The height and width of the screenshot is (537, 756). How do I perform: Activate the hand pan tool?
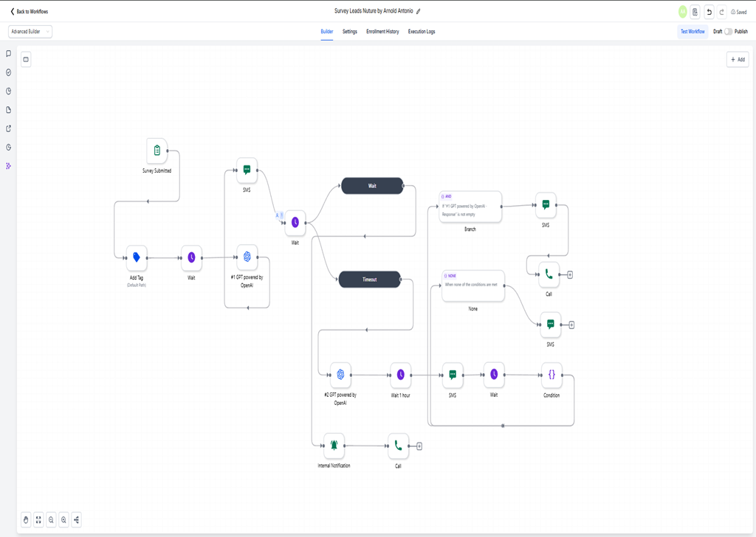tap(26, 519)
